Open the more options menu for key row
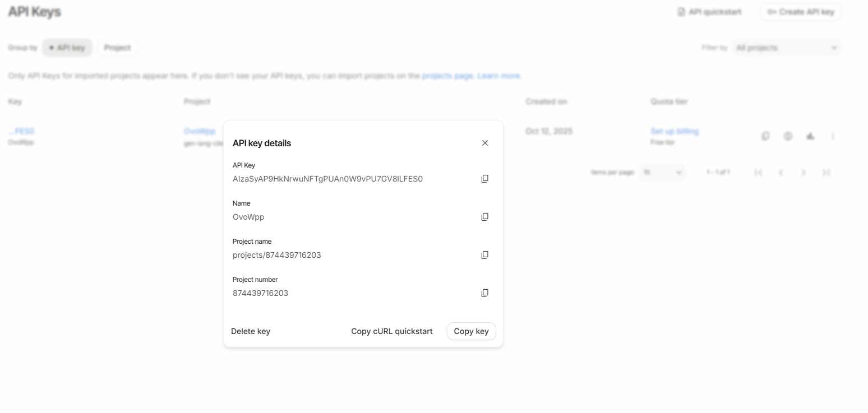The width and height of the screenshot is (868, 413). 833,136
